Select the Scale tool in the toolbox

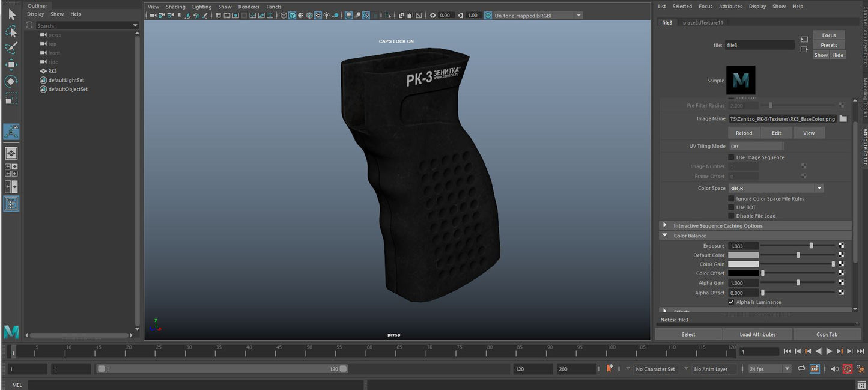11,99
